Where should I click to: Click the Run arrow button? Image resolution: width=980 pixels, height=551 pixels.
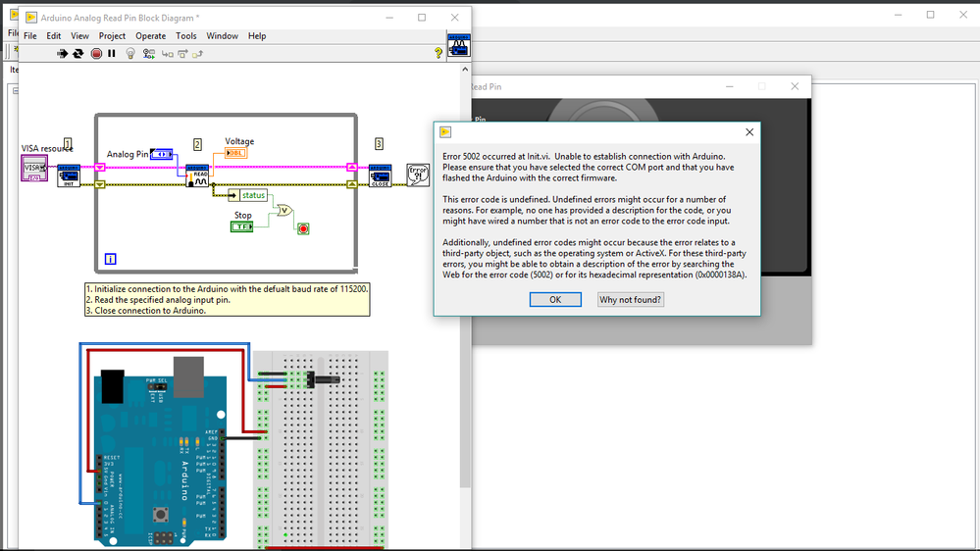pos(62,54)
